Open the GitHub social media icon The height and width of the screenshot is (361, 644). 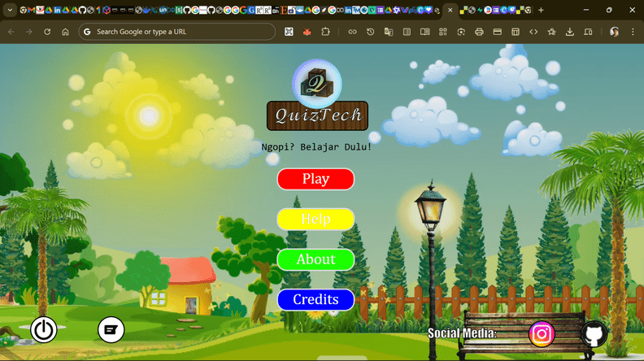click(594, 334)
